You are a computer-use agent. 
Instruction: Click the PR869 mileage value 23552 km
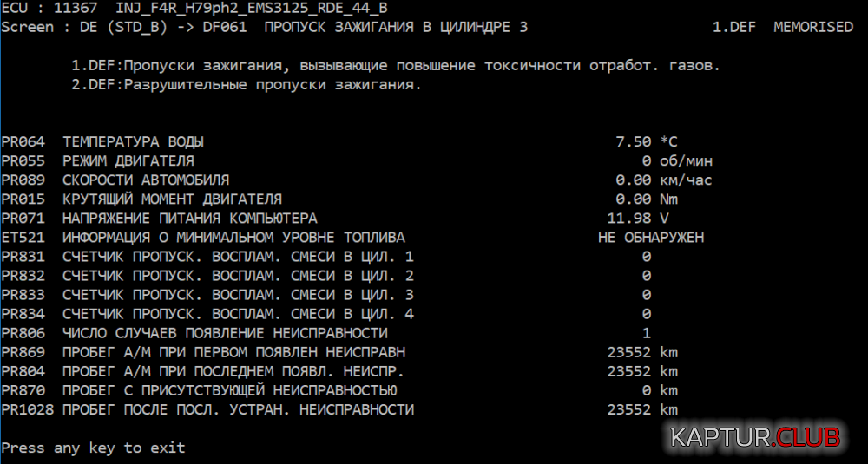642,352
